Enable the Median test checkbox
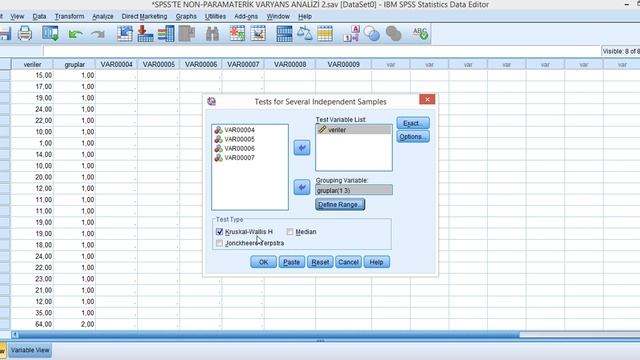The width and height of the screenshot is (640, 360). (x=290, y=232)
